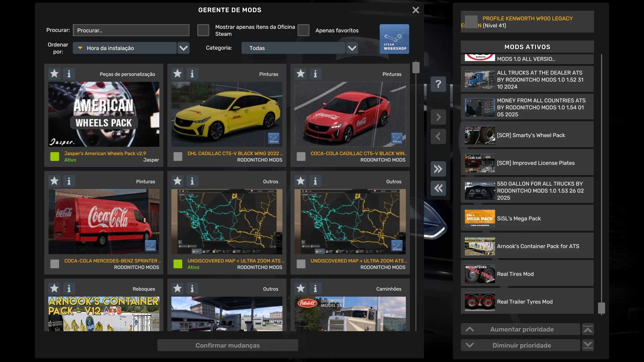
Task: Deactivate selected mod with single left arrow
Action: pyautogui.click(x=438, y=136)
